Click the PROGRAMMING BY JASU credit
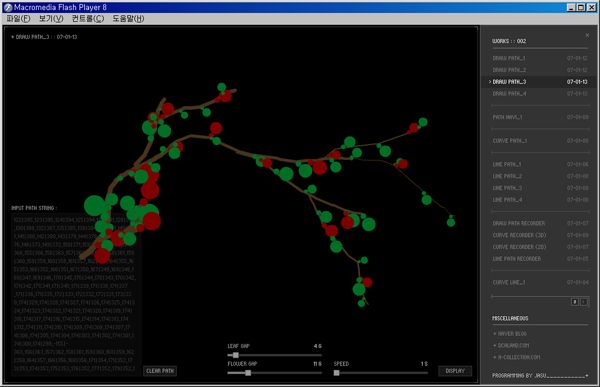 540,376
